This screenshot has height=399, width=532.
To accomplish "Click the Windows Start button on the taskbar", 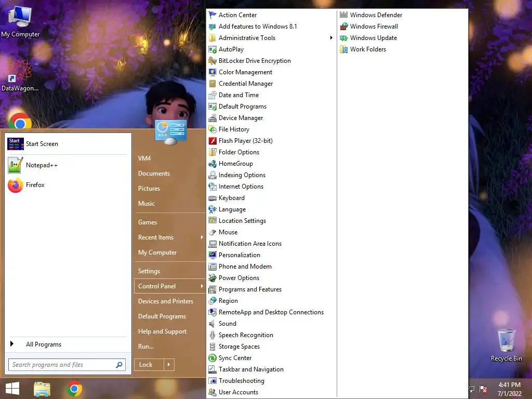I will click(x=12, y=389).
